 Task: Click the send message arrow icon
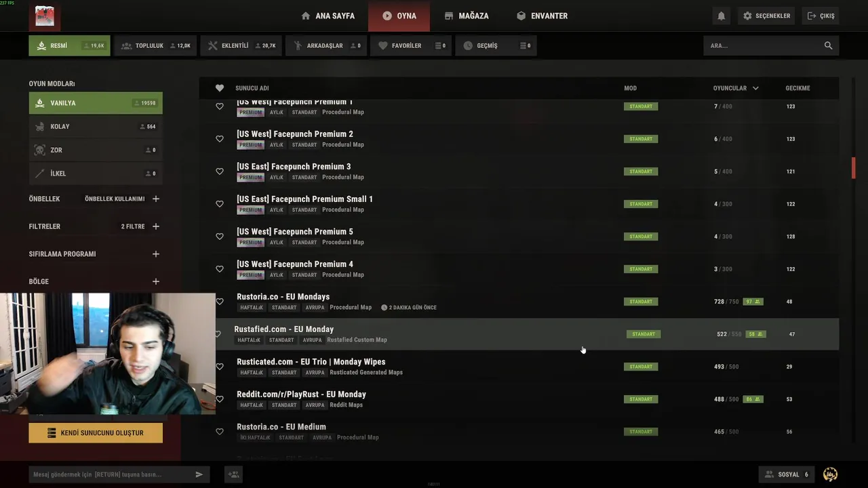point(199,474)
